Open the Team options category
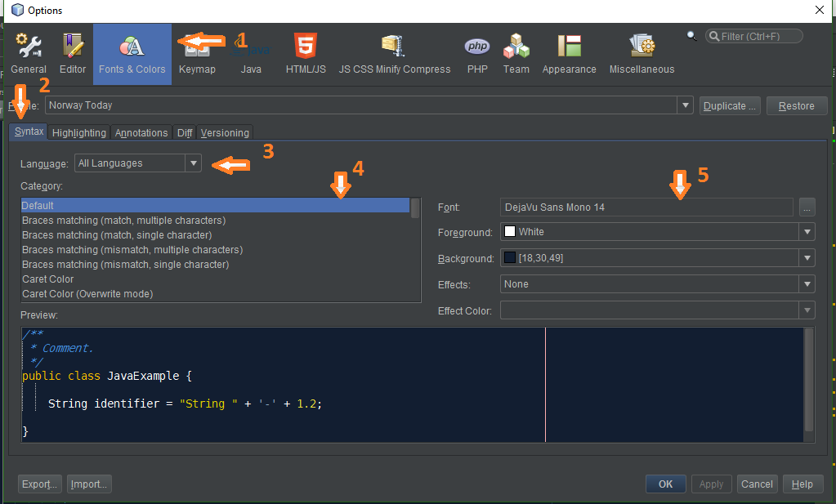Screen dimensions: 836x504 [516, 54]
